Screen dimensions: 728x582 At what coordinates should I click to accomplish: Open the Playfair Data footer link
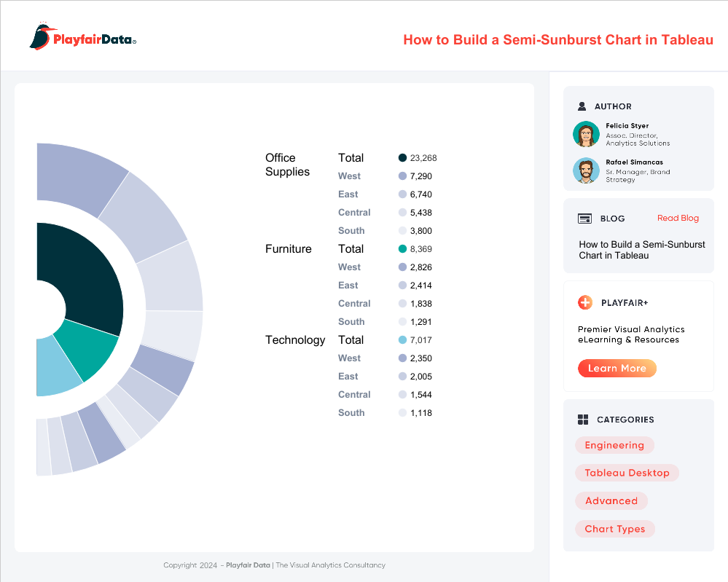tap(248, 565)
